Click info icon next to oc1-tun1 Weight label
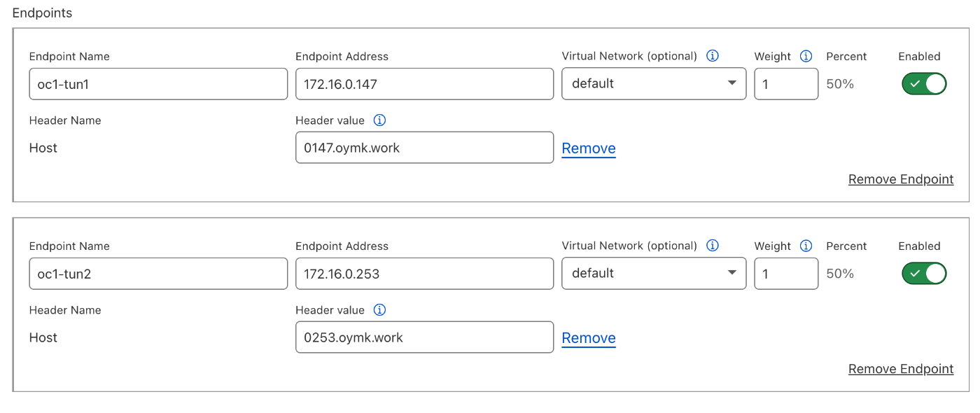The image size is (980, 413). pyautogui.click(x=806, y=56)
